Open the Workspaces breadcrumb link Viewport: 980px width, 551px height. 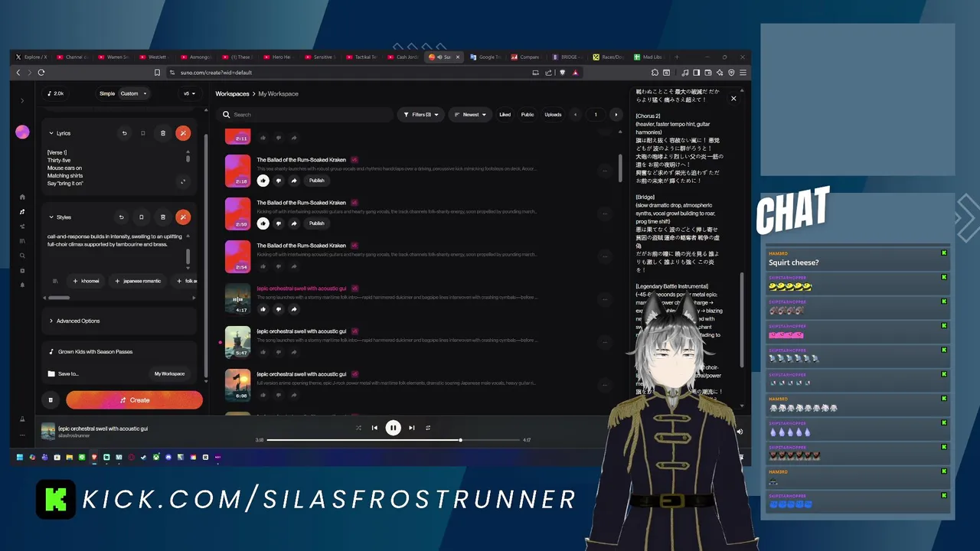pos(232,93)
